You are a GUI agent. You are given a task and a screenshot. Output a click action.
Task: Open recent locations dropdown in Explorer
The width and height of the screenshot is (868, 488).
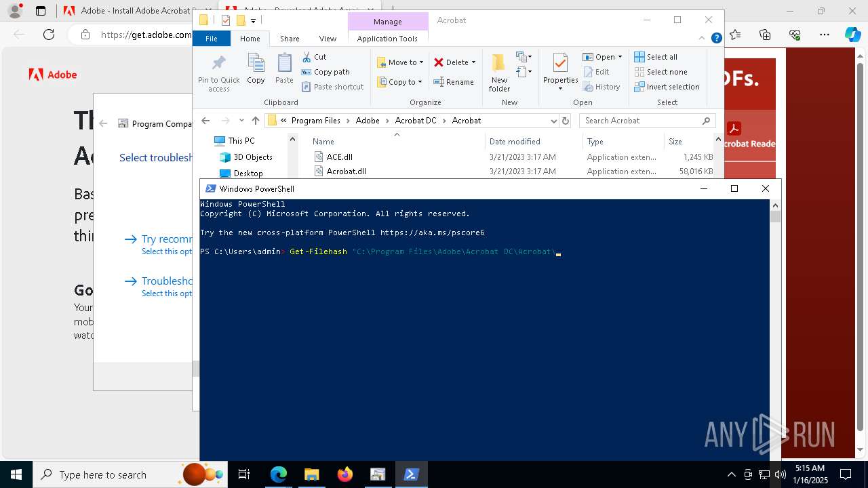[241, 121]
